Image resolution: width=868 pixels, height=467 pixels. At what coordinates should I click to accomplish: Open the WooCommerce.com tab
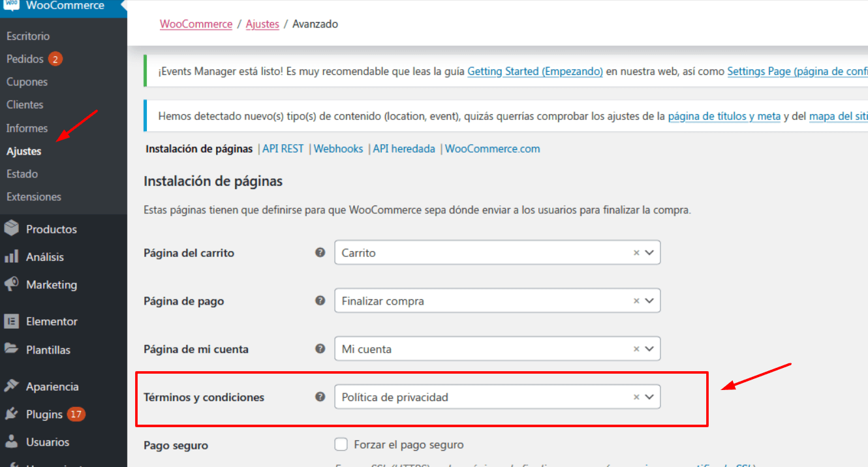tap(493, 149)
